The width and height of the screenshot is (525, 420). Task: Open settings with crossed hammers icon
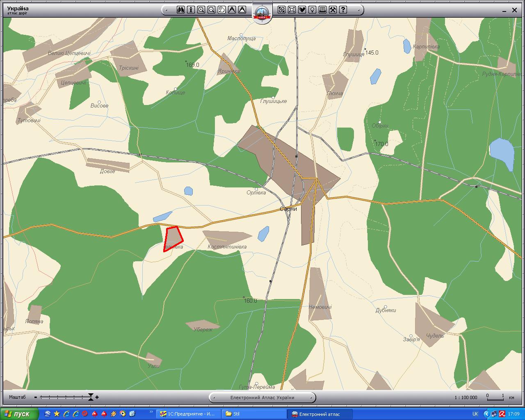point(333,10)
